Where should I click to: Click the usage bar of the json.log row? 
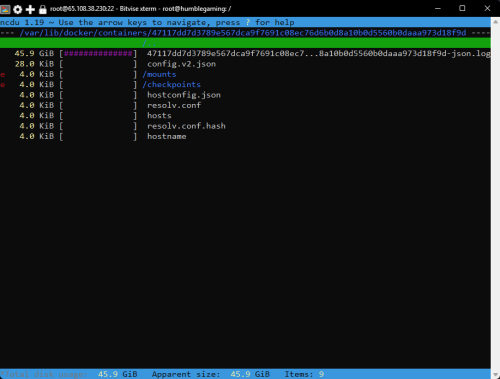(98, 54)
